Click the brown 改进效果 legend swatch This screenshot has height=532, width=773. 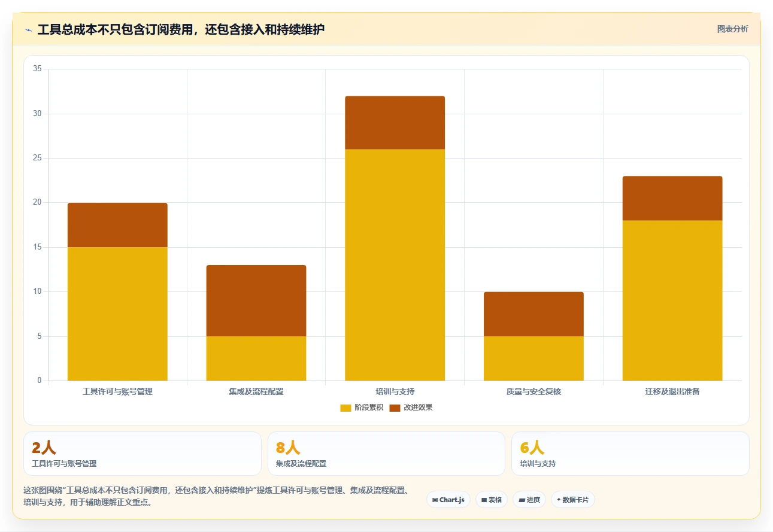coord(395,408)
